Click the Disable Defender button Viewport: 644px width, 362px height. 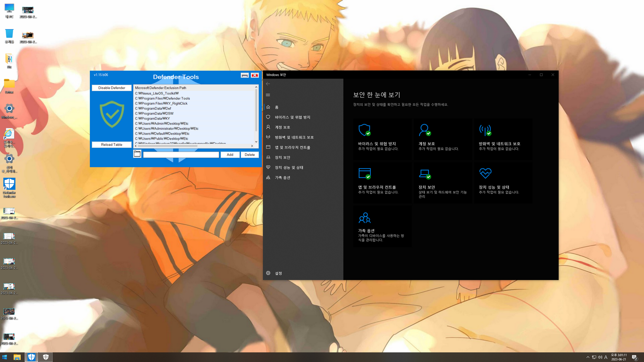point(111,88)
